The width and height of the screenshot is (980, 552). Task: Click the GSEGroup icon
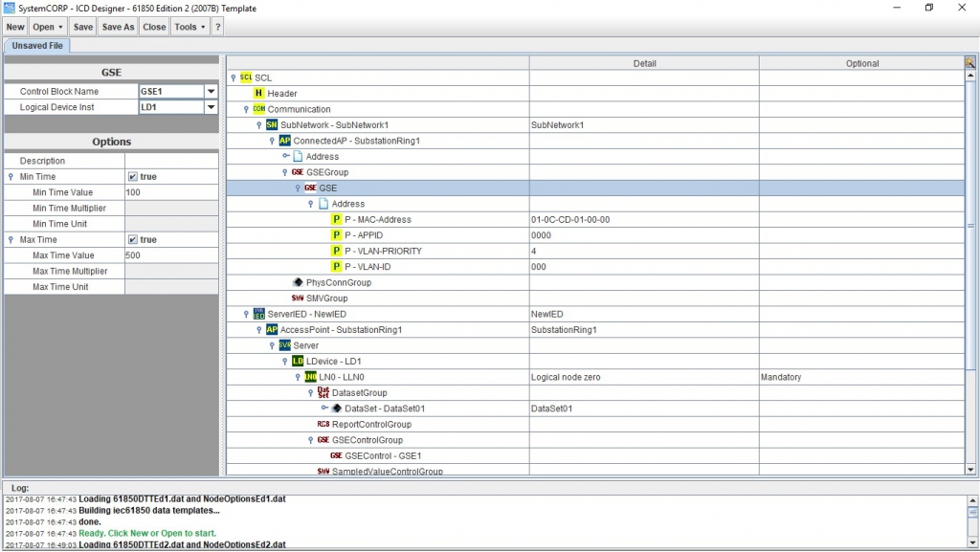click(298, 171)
